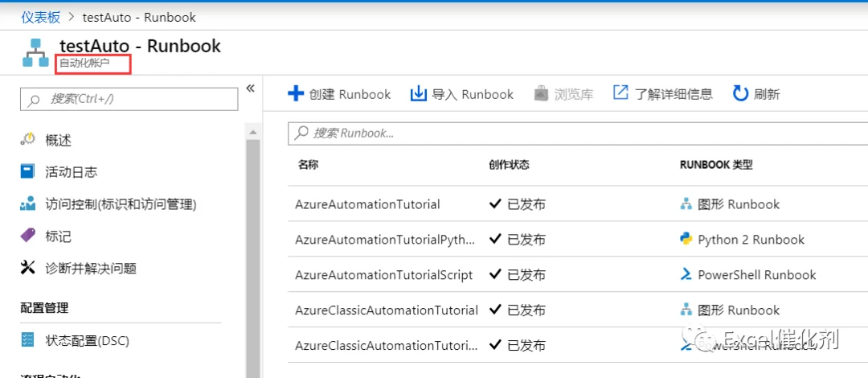
Task: Click the State configuration (DSC) list icon
Action: 27,339
